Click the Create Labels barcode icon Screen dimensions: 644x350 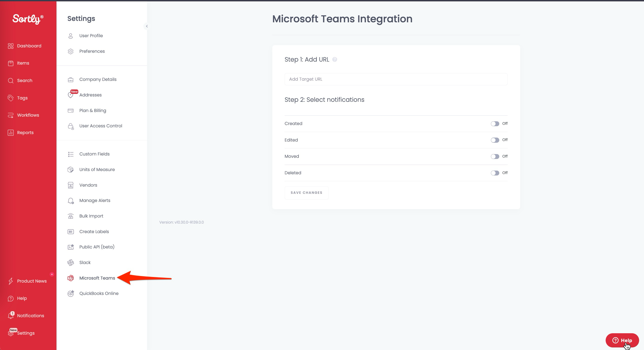70,232
